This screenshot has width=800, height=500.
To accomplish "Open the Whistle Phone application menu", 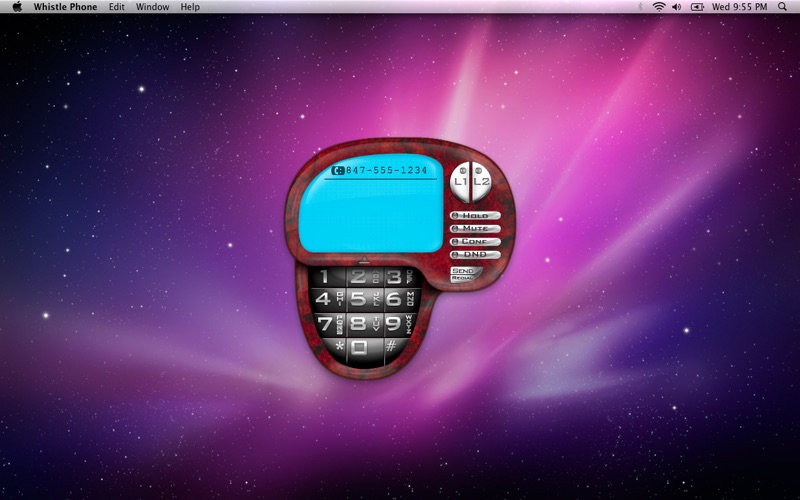I will point(65,7).
